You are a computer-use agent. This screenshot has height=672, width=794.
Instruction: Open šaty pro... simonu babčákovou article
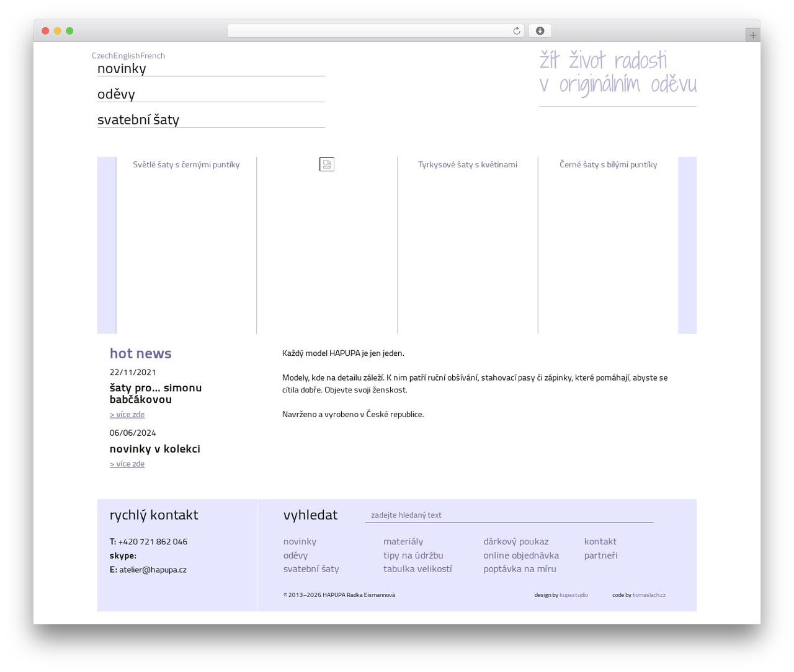click(156, 393)
